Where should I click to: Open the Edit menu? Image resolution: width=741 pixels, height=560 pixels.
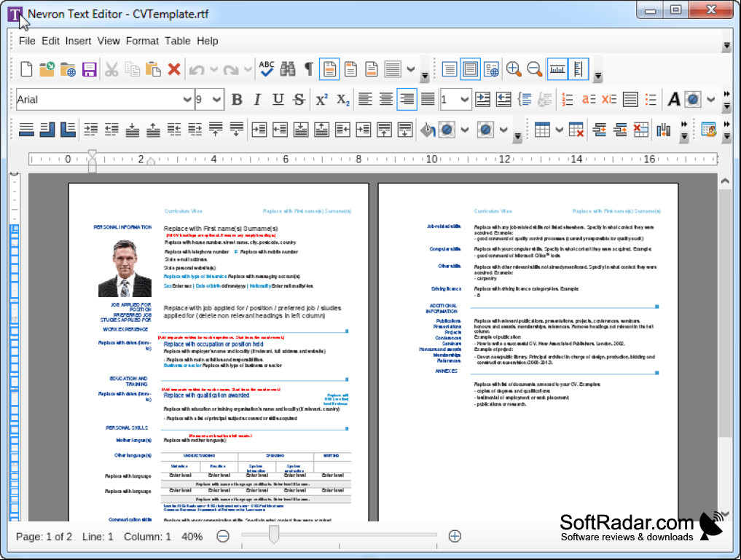(50, 41)
